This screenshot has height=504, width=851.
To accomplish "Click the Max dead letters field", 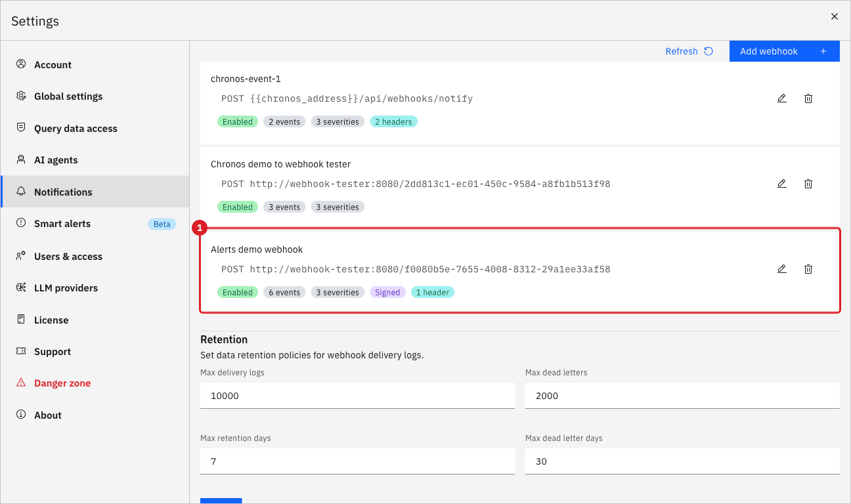I will click(x=682, y=396).
